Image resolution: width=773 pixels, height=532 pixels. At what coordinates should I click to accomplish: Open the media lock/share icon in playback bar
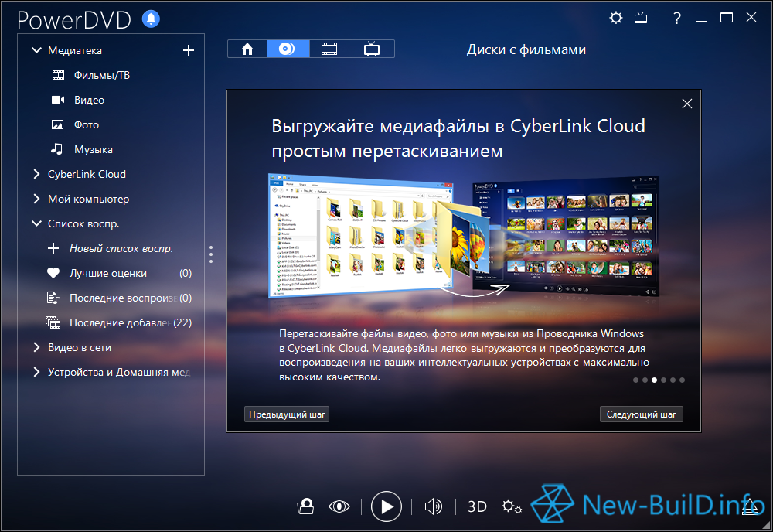305,506
